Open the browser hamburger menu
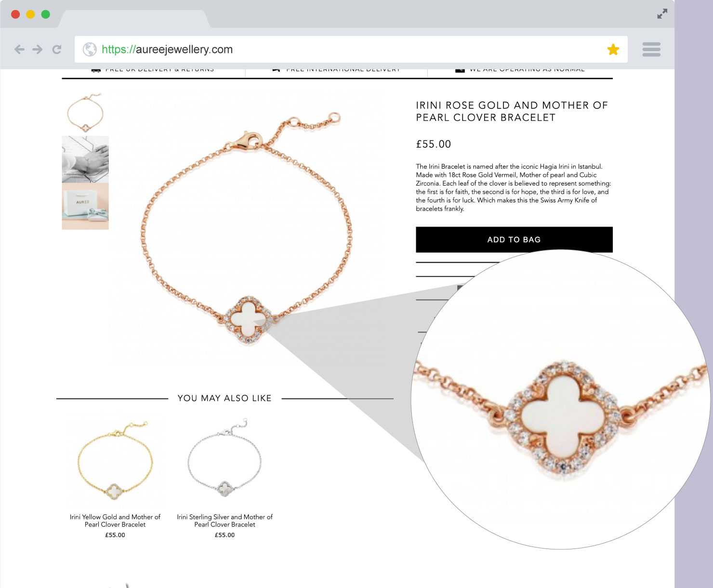This screenshot has height=588, width=713. coord(651,49)
